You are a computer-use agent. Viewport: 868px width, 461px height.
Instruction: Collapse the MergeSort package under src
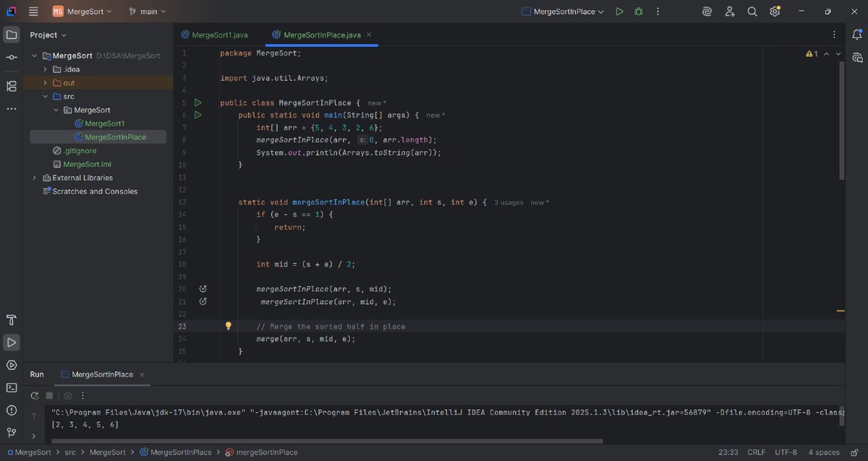[x=56, y=110]
